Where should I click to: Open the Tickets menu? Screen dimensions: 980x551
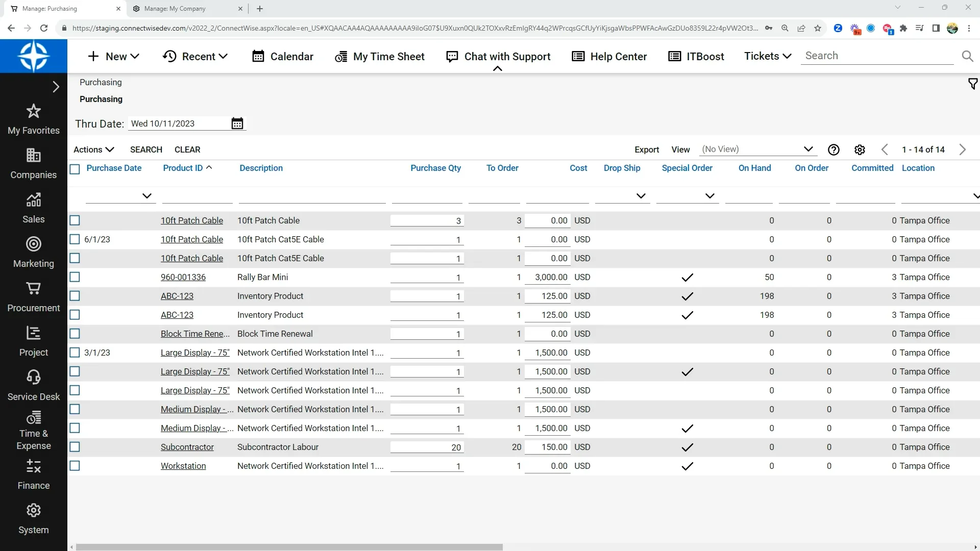click(x=767, y=56)
